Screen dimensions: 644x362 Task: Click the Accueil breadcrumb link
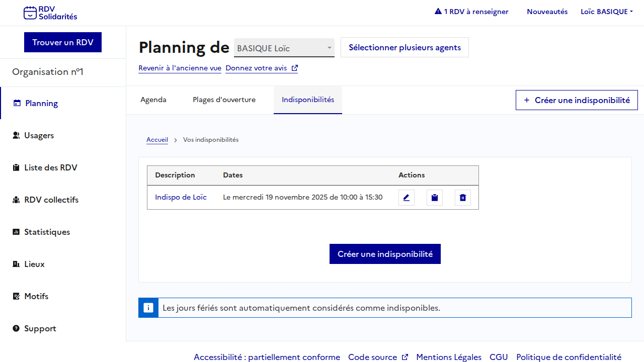tap(157, 140)
